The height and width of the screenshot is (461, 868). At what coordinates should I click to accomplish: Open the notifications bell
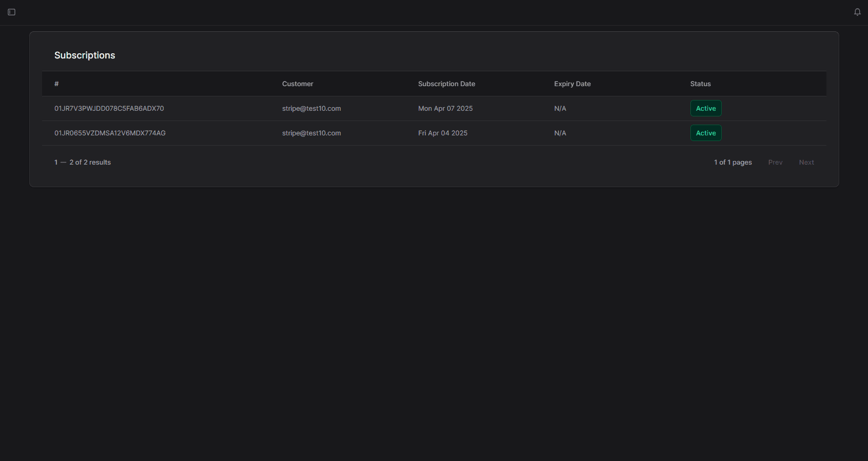pyautogui.click(x=857, y=12)
